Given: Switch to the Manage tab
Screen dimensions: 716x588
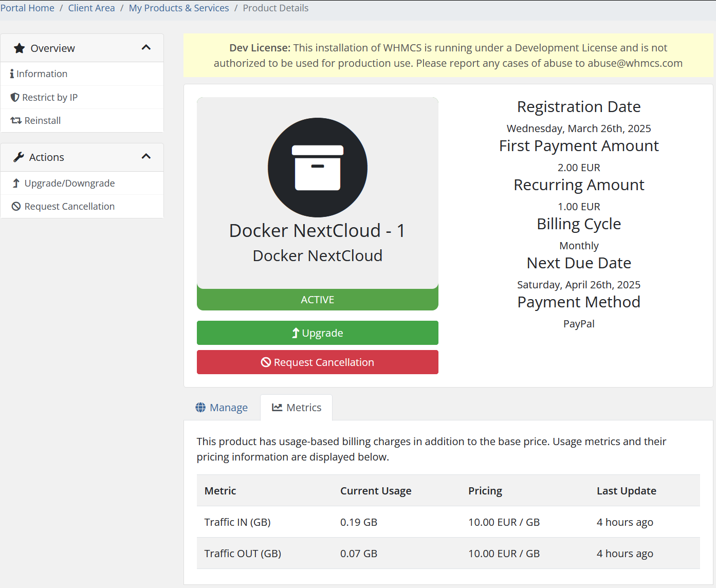Looking at the screenshot, I should point(222,408).
